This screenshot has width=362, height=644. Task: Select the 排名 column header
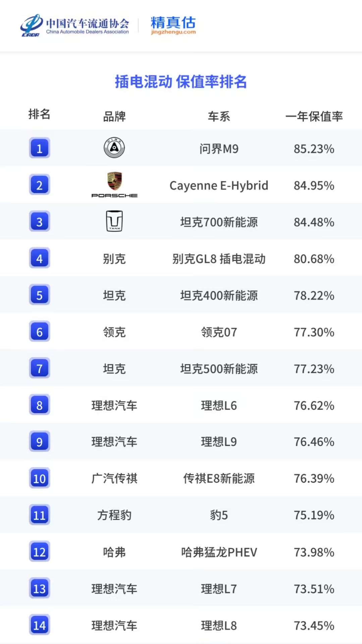pyautogui.click(x=40, y=114)
